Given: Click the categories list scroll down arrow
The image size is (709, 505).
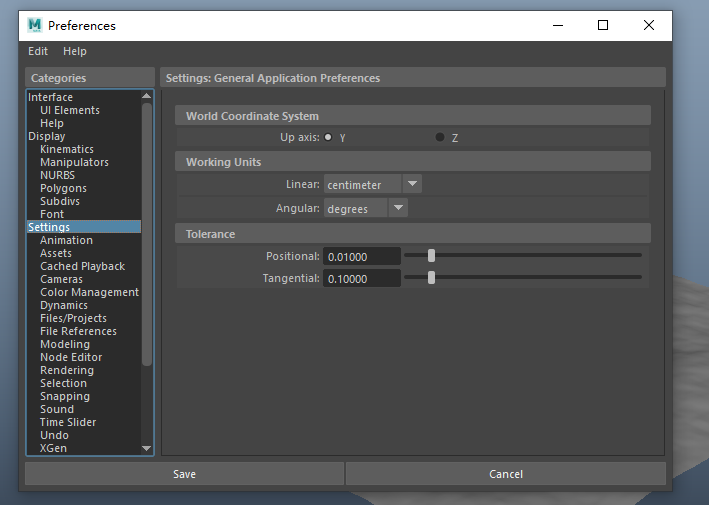Looking at the screenshot, I should click(x=147, y=448).
